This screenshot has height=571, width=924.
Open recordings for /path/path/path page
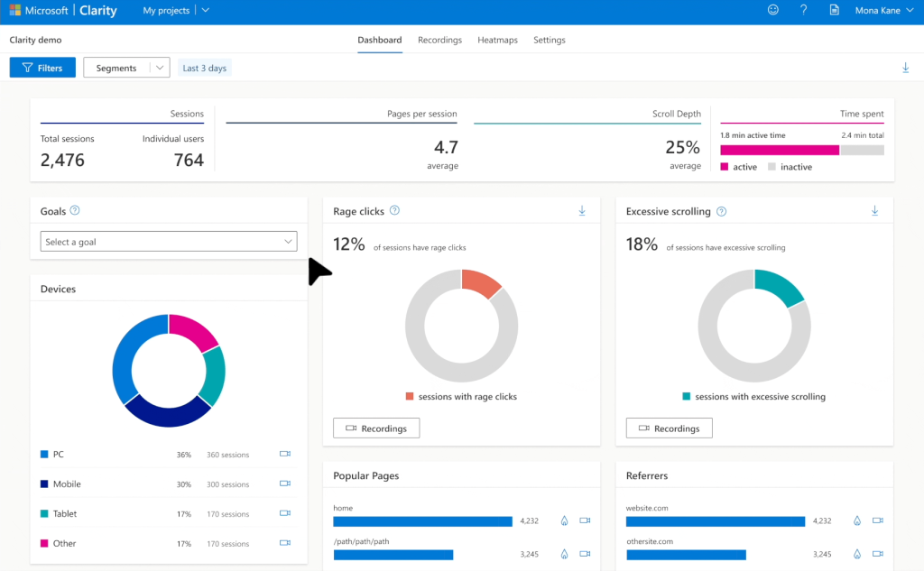point(585,554)
